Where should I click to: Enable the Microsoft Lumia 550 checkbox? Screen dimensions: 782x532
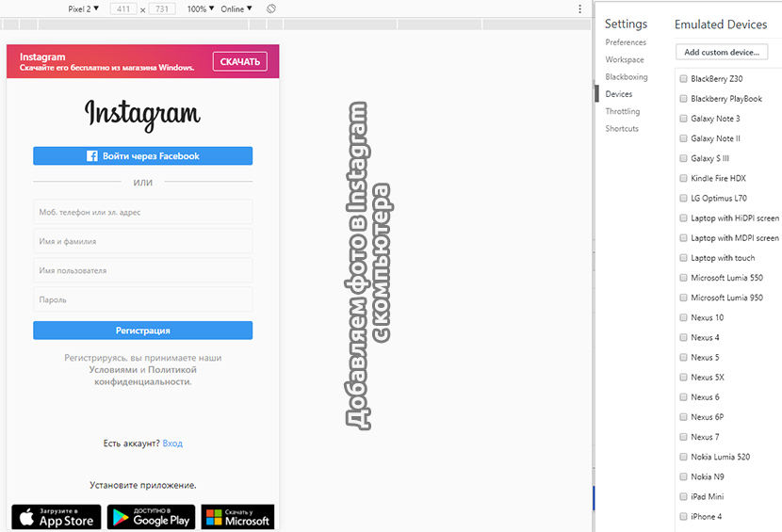pyautogui.click(x=683, y=278)
